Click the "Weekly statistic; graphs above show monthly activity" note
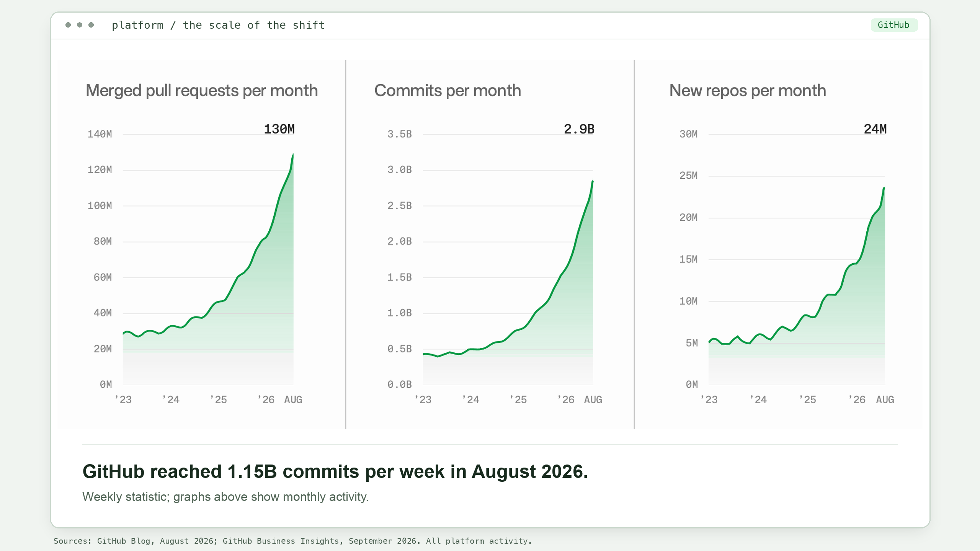The image size is (980, 551). pyautogui.click(x=225, y=497)
